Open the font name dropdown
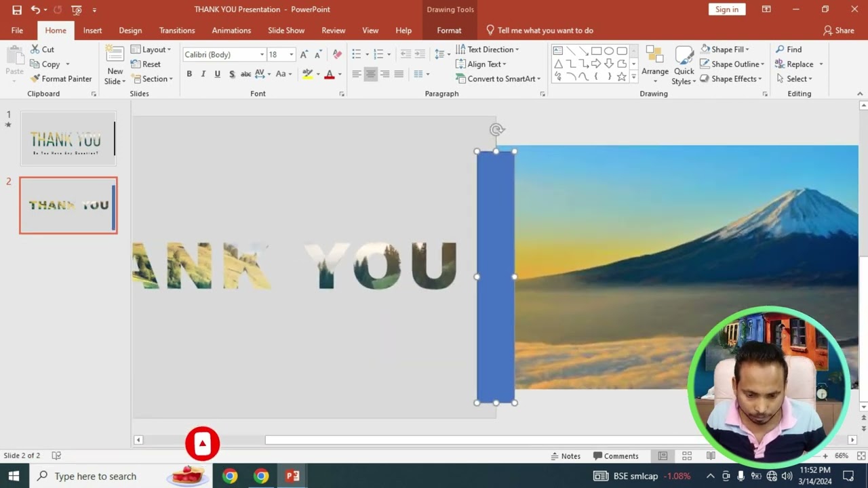 (262, 54)
